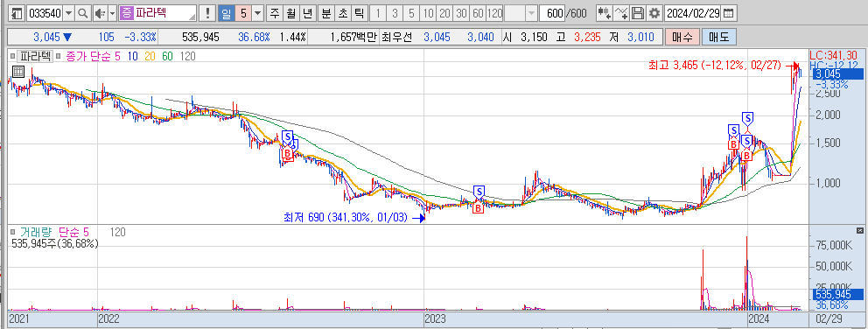Click the 매수 (buy) button

pyautogui.click(x=682, y=38)
